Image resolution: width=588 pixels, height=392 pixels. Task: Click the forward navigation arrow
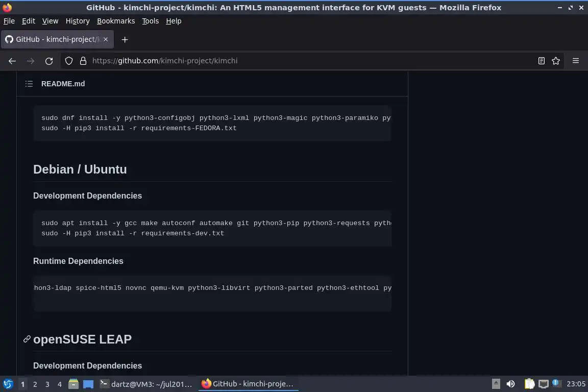pos(31,61)
